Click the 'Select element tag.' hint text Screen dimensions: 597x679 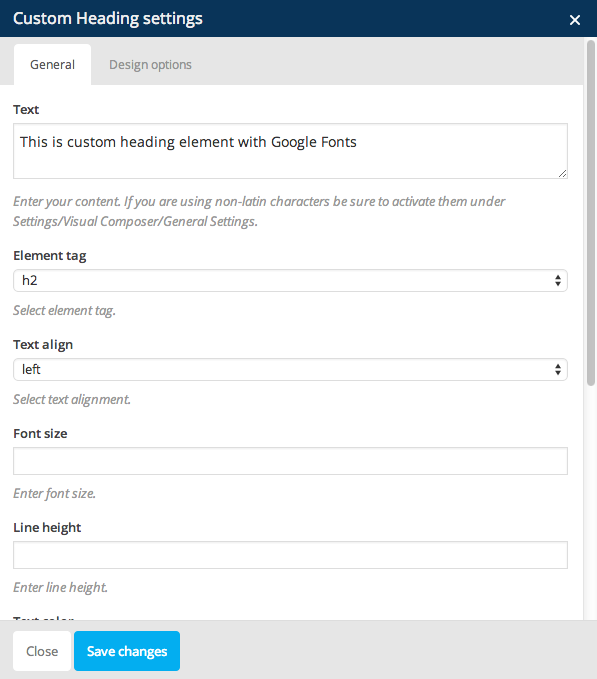point(65,310)
